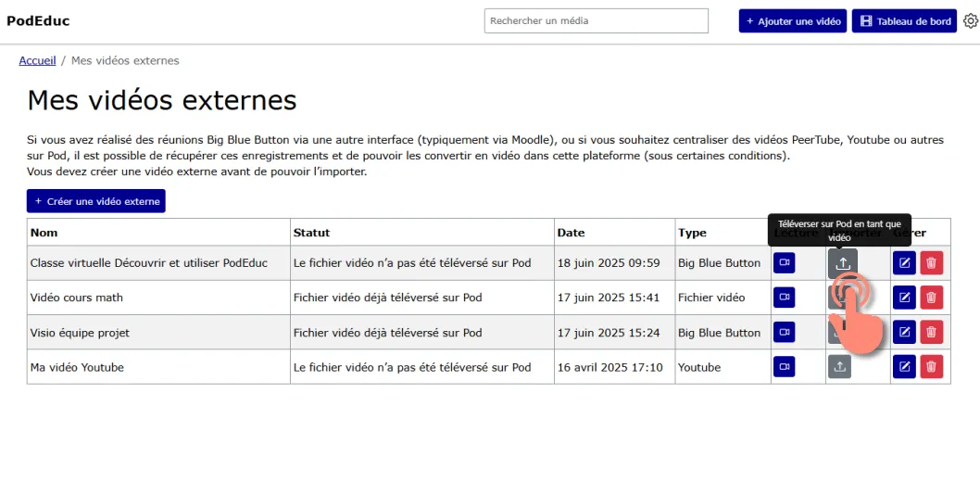Click the date 17 juin 2025 15:41

point(609,298)
